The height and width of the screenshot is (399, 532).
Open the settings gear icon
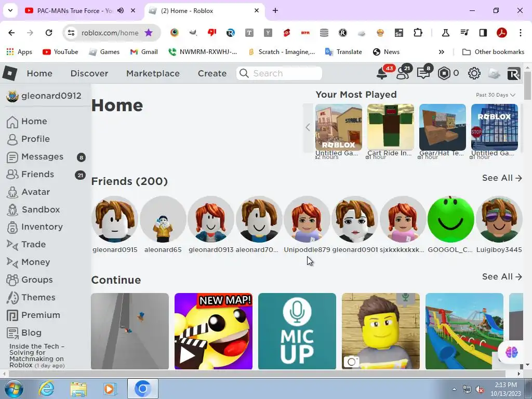tap(474, 73)
